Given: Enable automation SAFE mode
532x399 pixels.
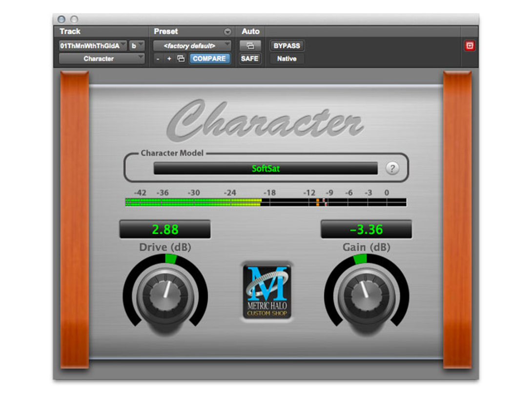Looking at the screenshot, I should pos(250,59).
